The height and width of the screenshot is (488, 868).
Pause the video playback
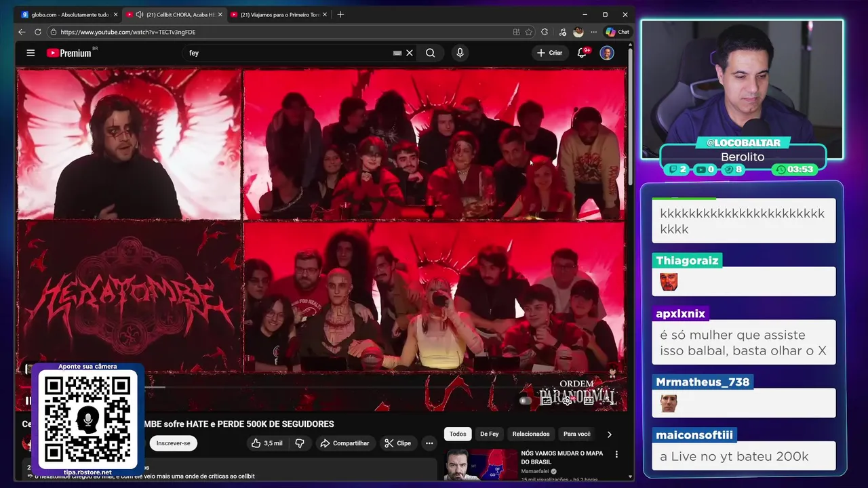click(x=28, y=401)
